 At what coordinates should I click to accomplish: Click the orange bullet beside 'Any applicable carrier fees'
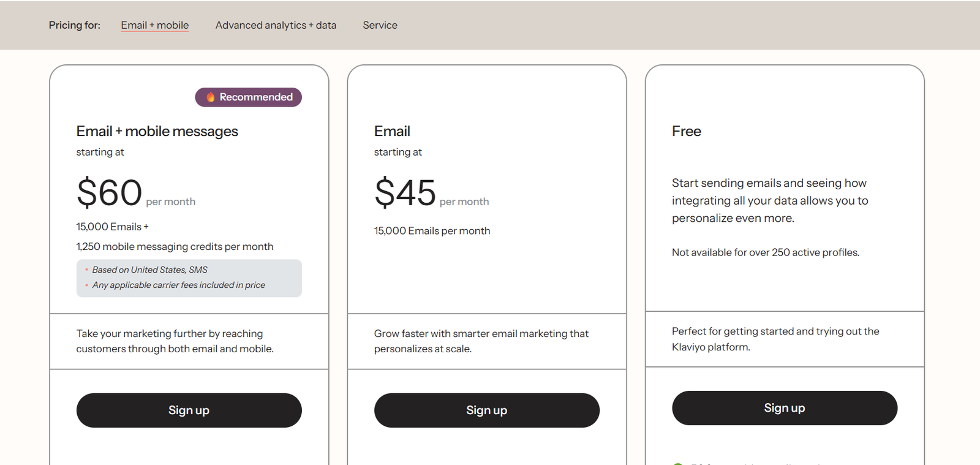86,285
